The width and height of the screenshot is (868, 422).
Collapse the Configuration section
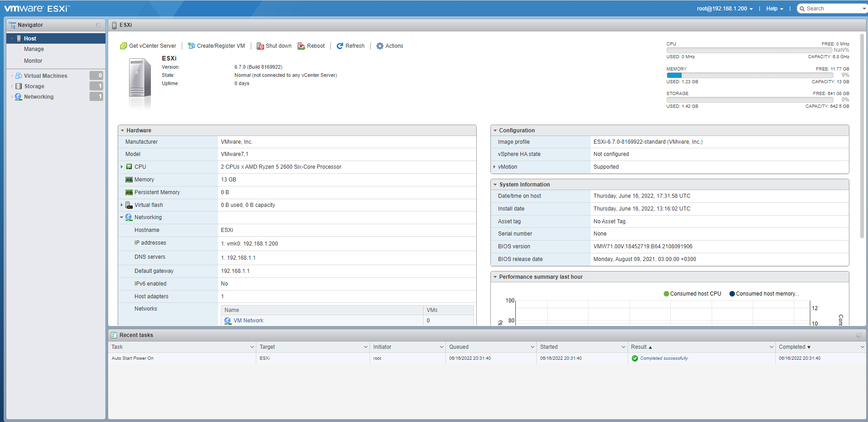[495, 131]
